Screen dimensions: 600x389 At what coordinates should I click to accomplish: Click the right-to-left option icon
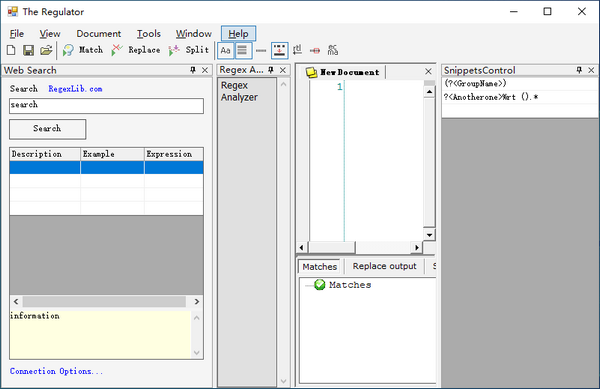pos(298,50)
